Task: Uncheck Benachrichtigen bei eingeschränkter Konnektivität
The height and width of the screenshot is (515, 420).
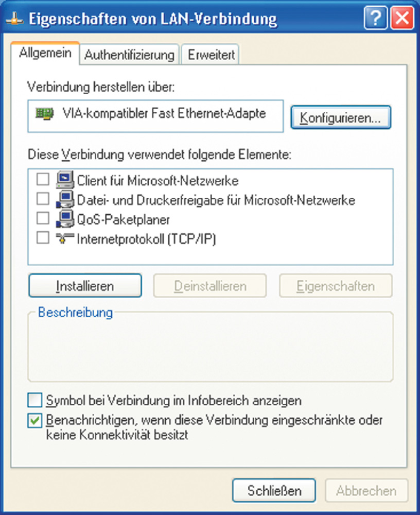Action: click(35, 420)
